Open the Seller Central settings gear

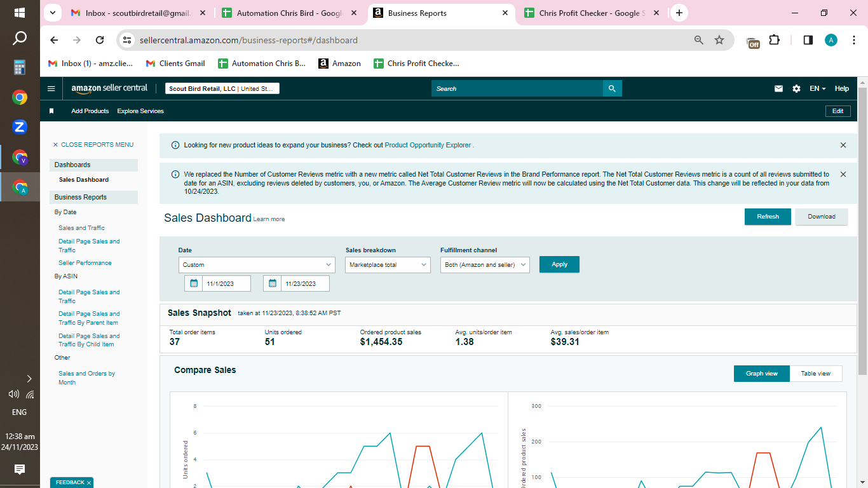(796, 89)
